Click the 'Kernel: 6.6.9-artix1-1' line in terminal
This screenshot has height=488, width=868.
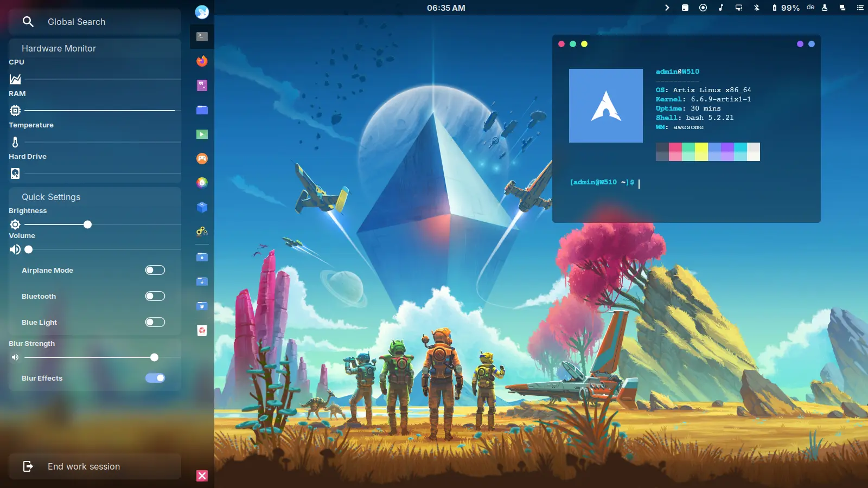[x=703, y=99]
